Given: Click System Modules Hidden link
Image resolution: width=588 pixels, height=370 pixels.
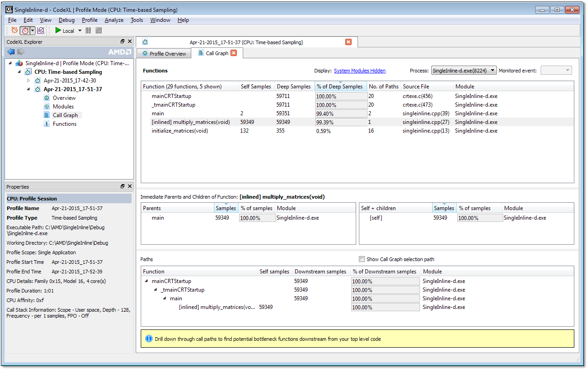Looking at the screenshot, I should 360,71.
